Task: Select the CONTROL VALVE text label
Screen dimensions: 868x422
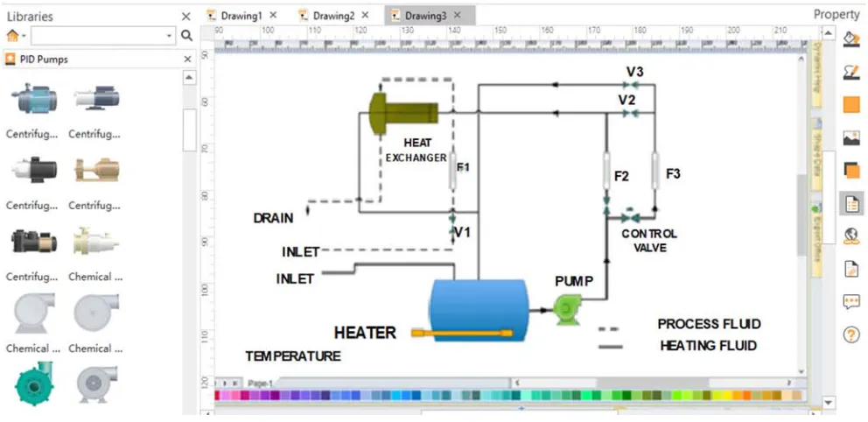Action: tap(649, 241)
